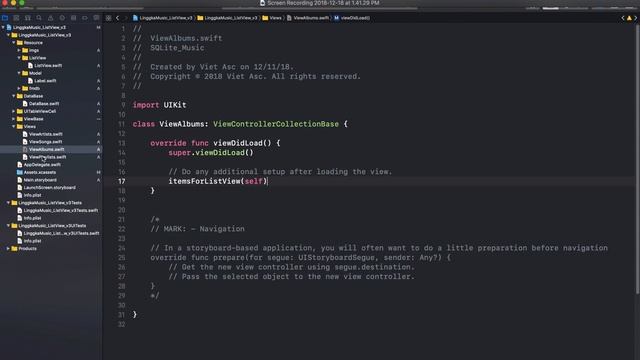The width and height of the screenshot is (640, 360).
Task: Collapse the Views group triangle
Action: (x=14, y=127)
